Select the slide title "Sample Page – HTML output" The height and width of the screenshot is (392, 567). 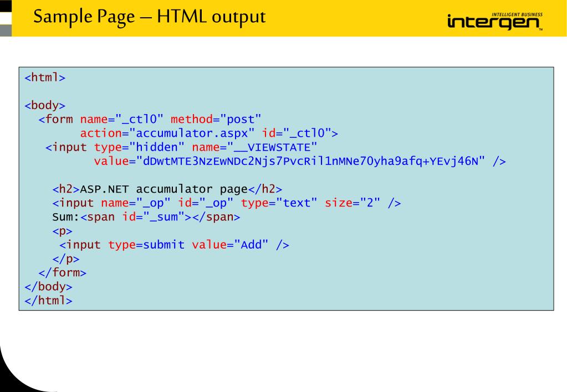tap(149, 17)
